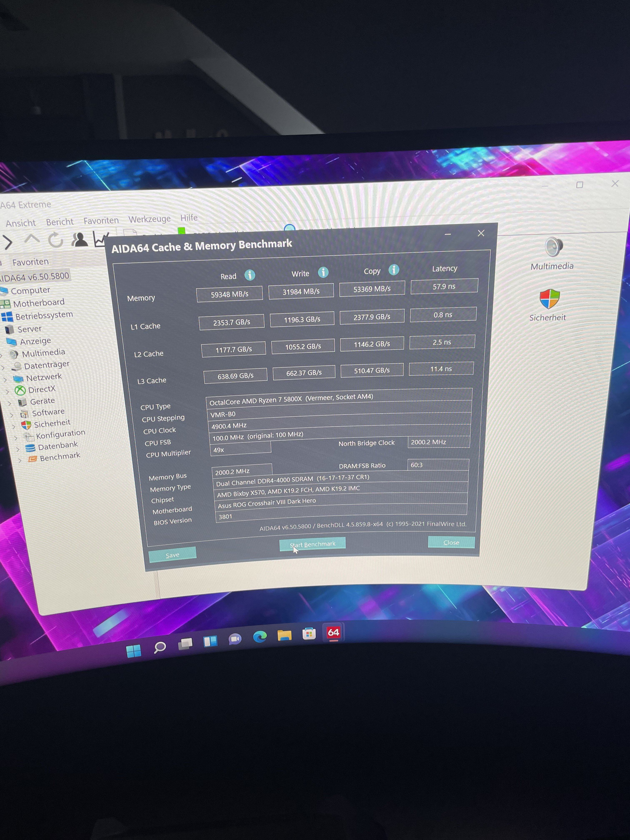630x840 pixels.
Task: Expand the Netzwerk tree node
Action: (x=5, y=379)
